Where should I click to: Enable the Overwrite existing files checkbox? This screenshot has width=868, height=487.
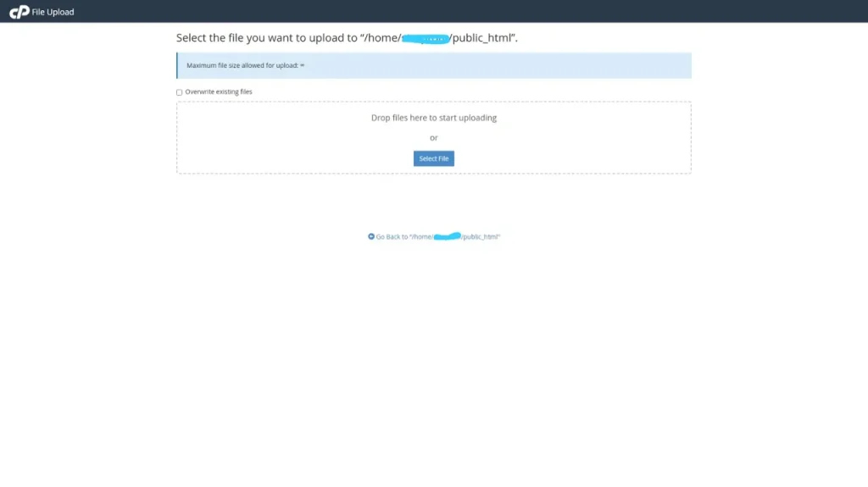180,92
